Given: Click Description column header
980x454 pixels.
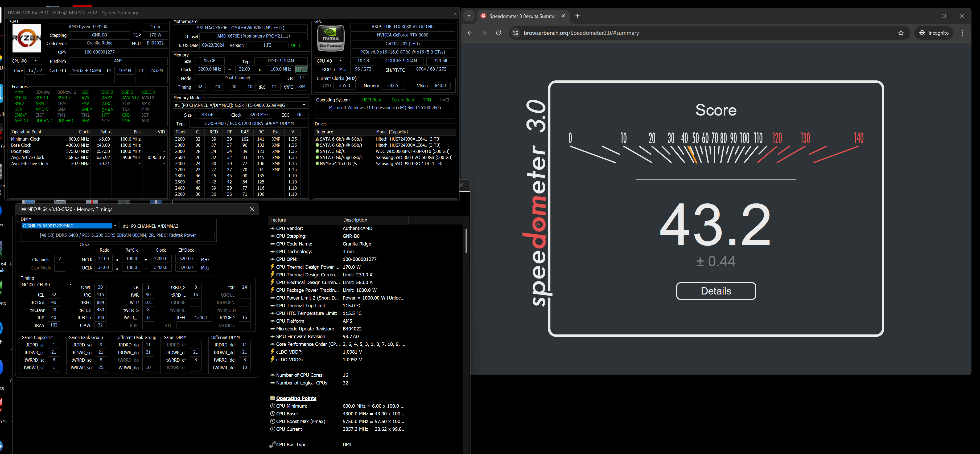Looking at the screenshot, I should [x=374, y=220].
